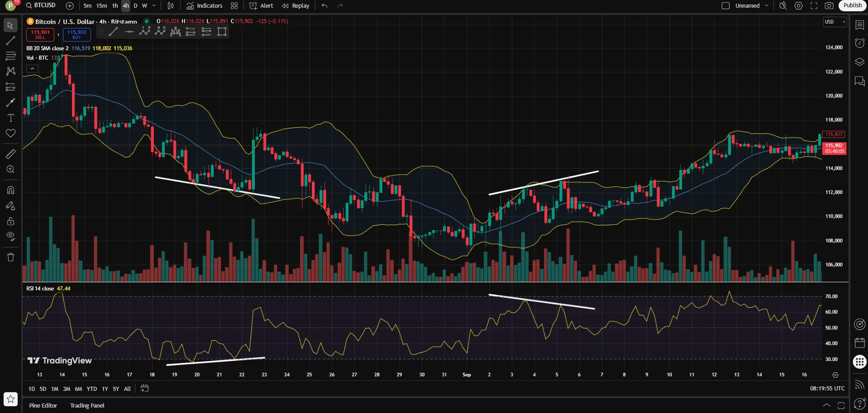Toggle the layout checkbox beside Unnamed

click(725, 6)
